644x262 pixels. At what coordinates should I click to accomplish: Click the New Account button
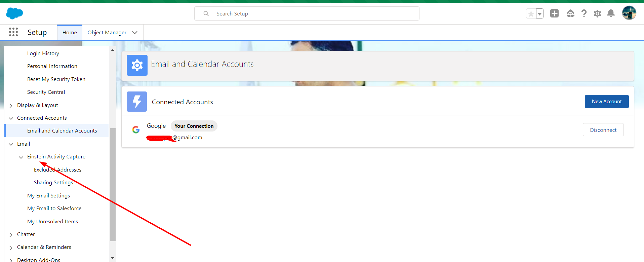(x=606, y=102)
